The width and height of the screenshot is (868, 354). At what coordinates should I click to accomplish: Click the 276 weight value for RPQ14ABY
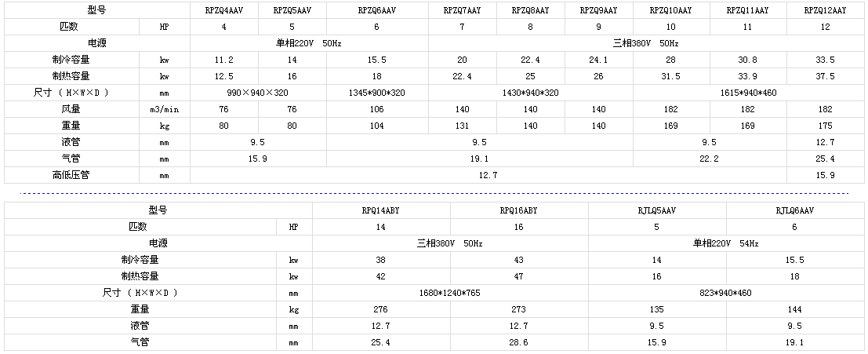tap(381, 309)
